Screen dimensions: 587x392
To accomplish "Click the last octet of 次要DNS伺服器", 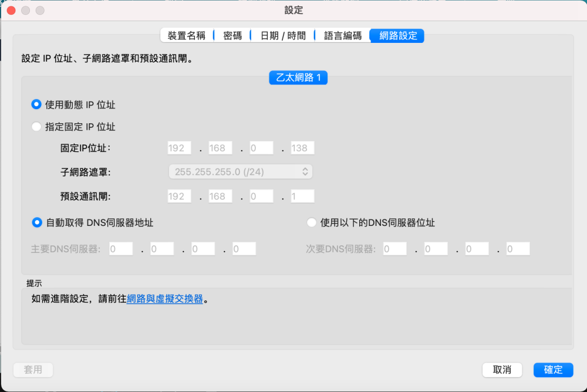I will pyautogui.click(x=518, y=249).
